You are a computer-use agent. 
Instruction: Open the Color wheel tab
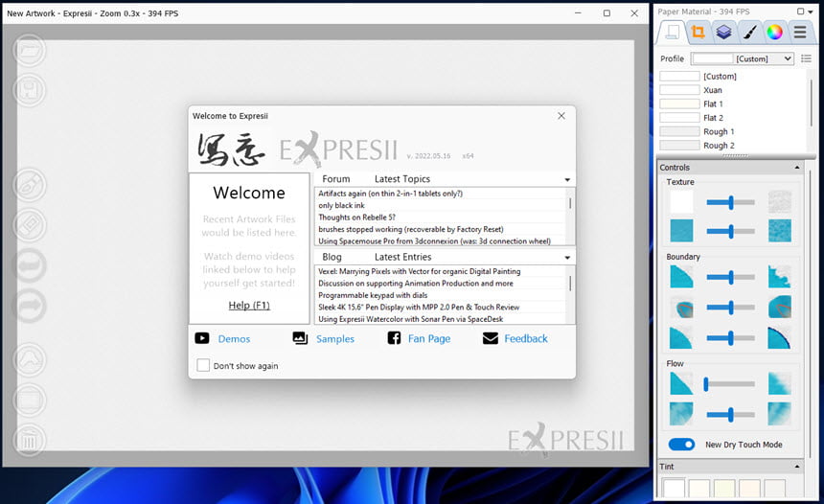pyautogui.click(x=774, y=32)
